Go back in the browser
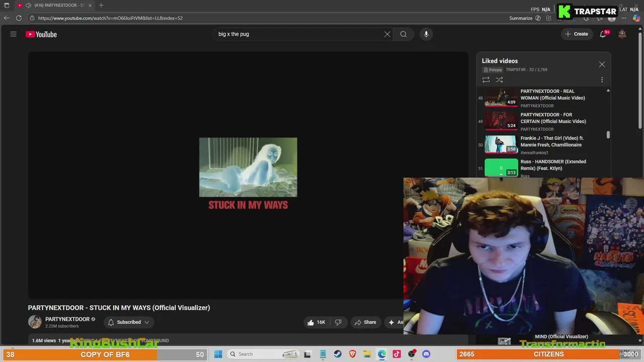The width and height of the screenshot is (644, 362). pyautogui.click(x=6, y=18)
